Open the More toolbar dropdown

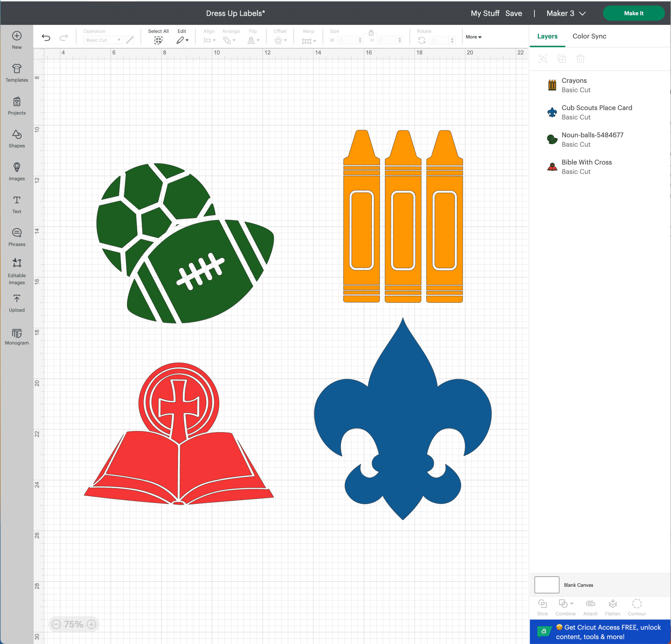coord(473,37)
